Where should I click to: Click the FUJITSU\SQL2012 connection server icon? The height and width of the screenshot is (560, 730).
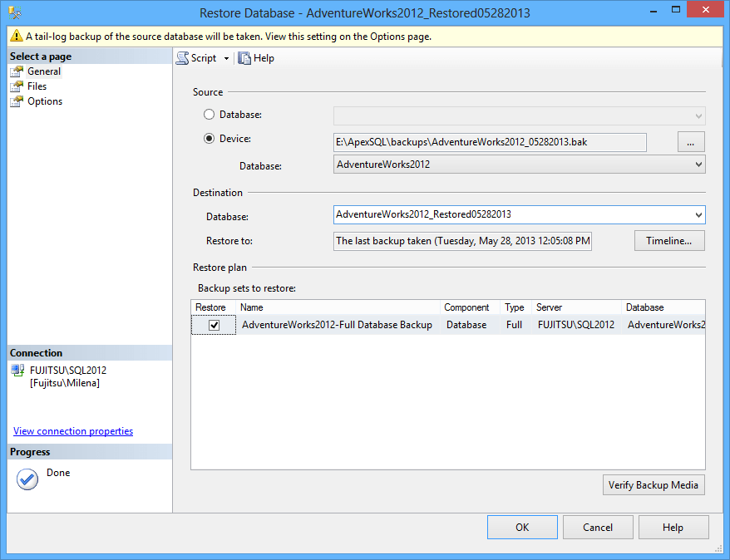[17, 371]
